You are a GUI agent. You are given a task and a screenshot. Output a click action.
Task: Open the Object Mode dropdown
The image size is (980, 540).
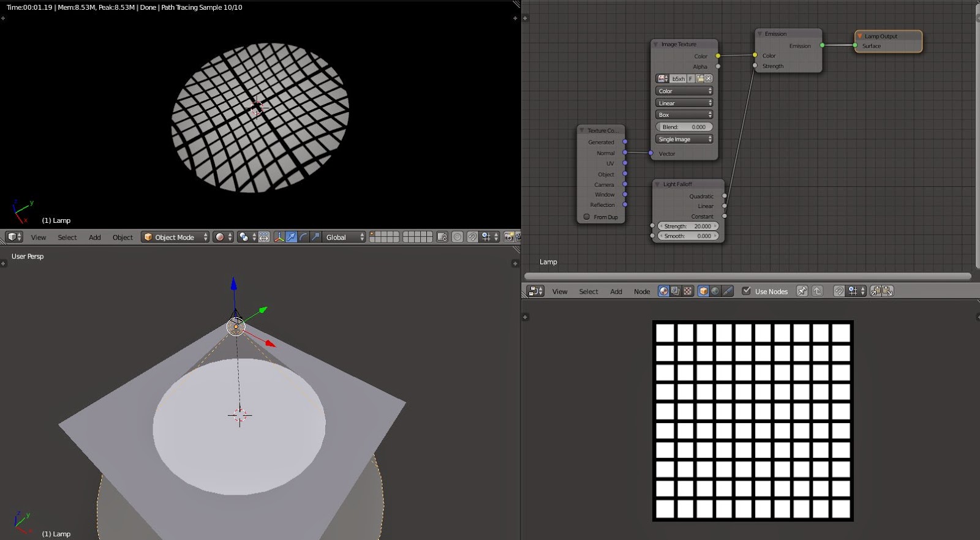tap(175, 237)
